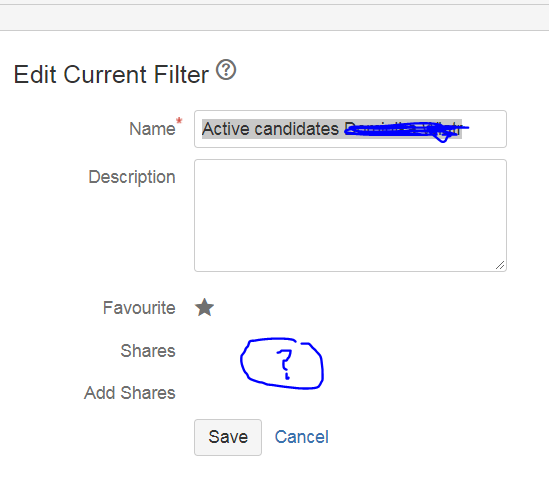
Task: Click the Save button
Action: click(x=228, y=437)
